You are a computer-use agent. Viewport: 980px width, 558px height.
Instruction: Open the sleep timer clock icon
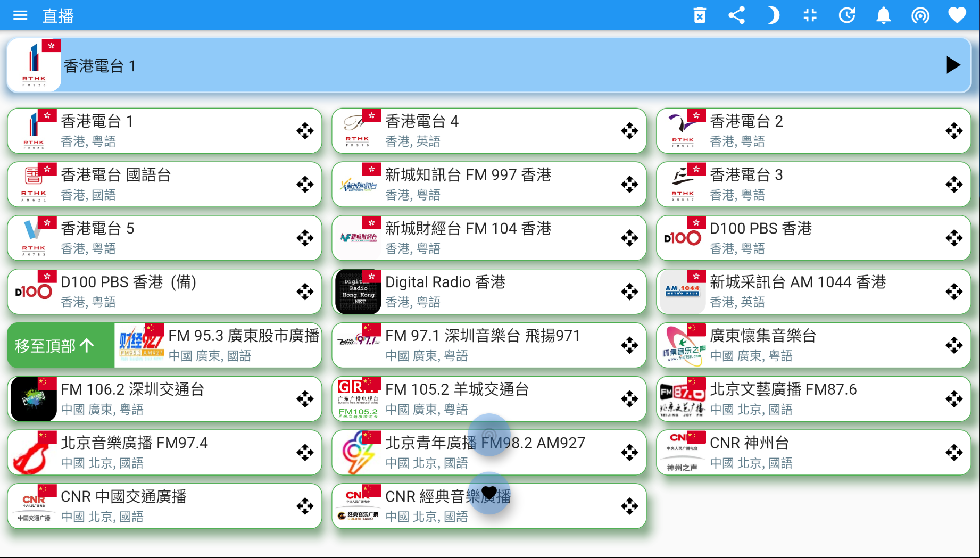click(846, 15)
